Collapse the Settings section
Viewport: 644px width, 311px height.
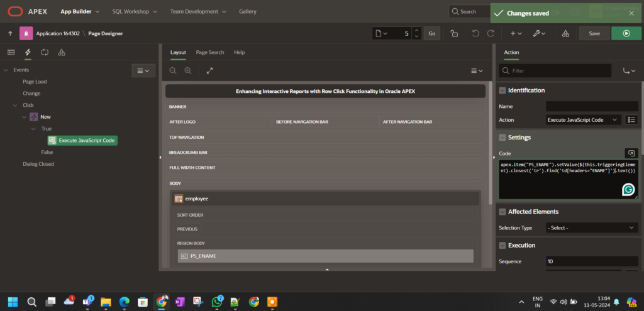pyautogui.click(x=502, y=138)
